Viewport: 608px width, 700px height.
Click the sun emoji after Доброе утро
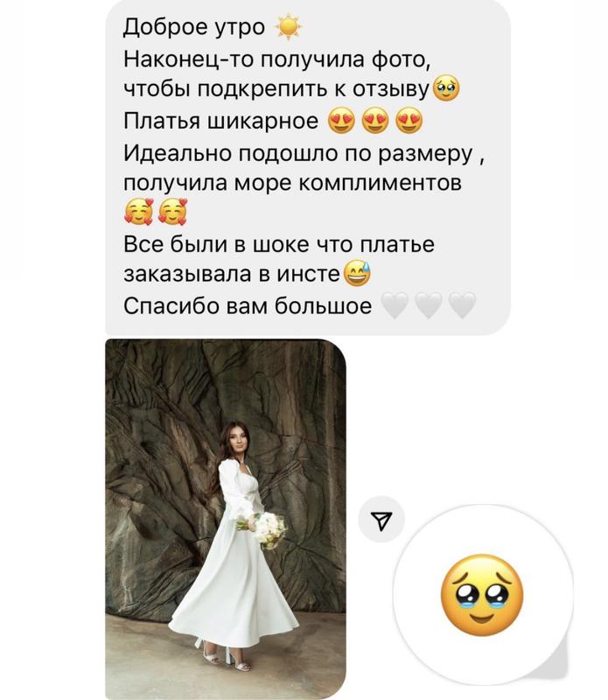tap(289, 28)
